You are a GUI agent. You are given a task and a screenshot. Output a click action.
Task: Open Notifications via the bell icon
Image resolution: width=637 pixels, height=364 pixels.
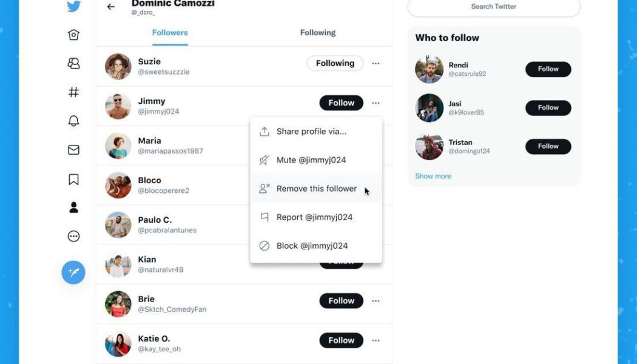click(73, 121)
